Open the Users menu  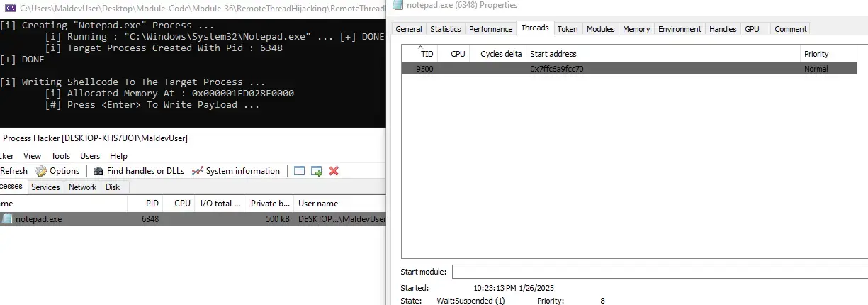(90, 156)
